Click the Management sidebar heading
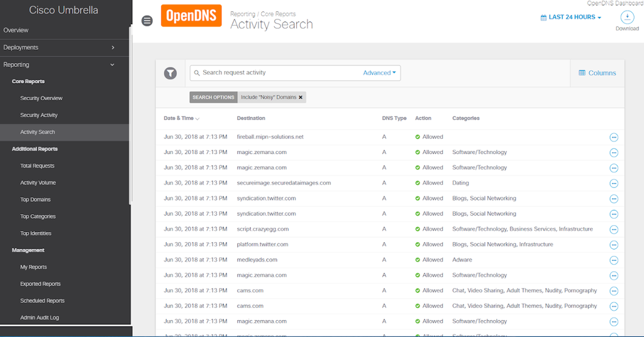644x337 pixels. pos(28,250)
